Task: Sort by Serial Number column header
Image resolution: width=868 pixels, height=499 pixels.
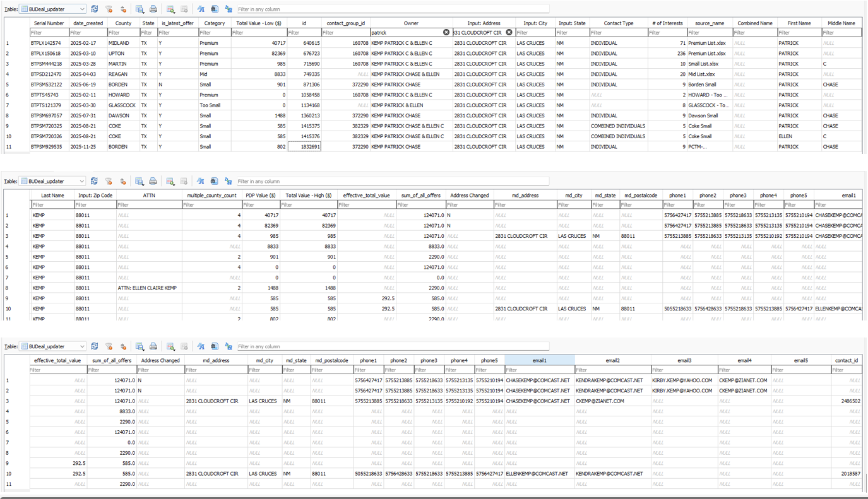Action: tap(49, 23)
